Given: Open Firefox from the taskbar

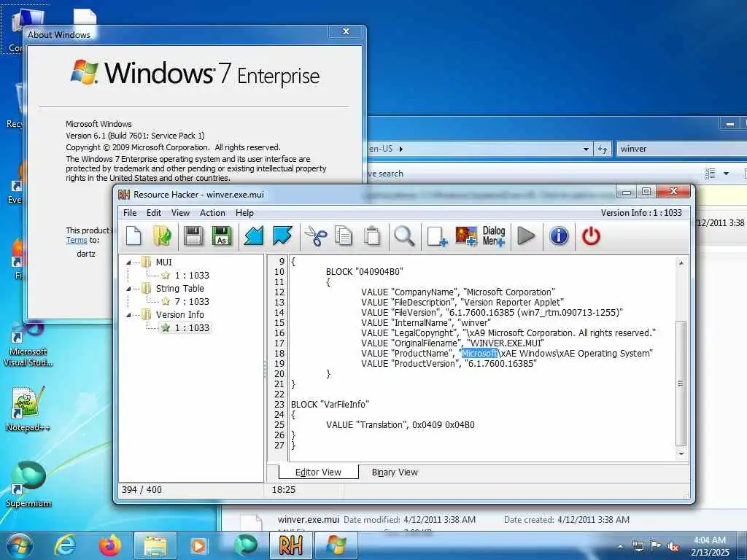Looking at the screenshot, I should 109,545.
